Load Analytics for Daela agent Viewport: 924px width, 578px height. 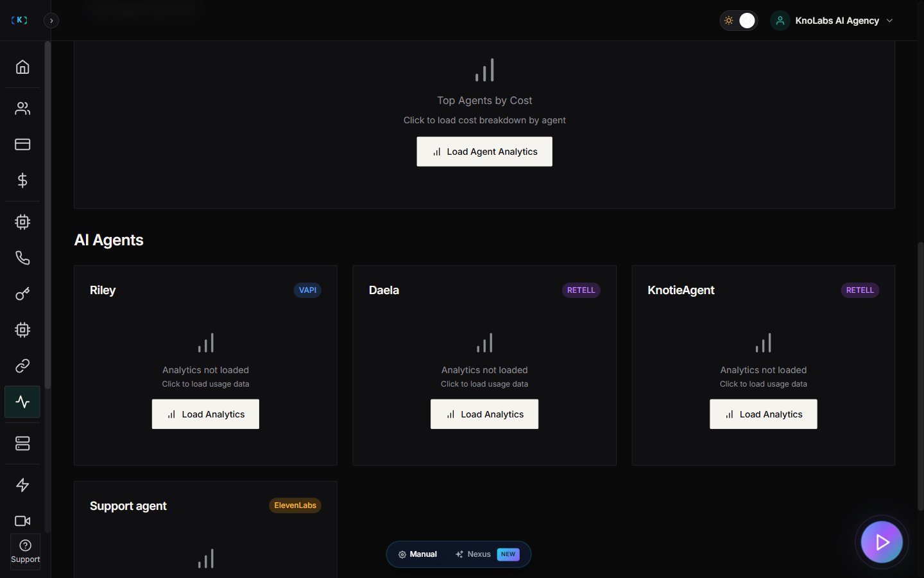(484, 414)
